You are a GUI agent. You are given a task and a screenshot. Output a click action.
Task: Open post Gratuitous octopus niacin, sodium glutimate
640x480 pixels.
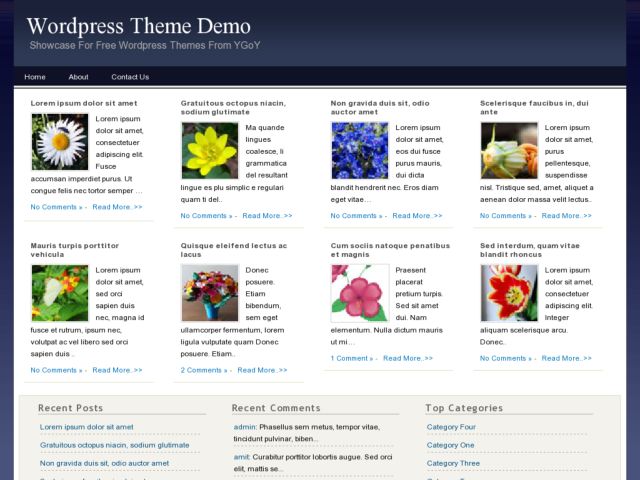pos(233,107)
